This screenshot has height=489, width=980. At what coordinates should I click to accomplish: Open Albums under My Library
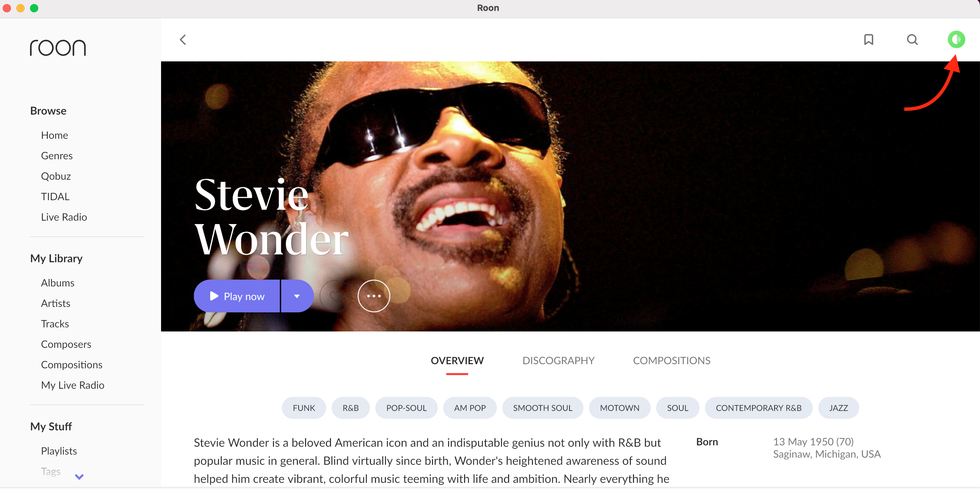pos(57,283)
